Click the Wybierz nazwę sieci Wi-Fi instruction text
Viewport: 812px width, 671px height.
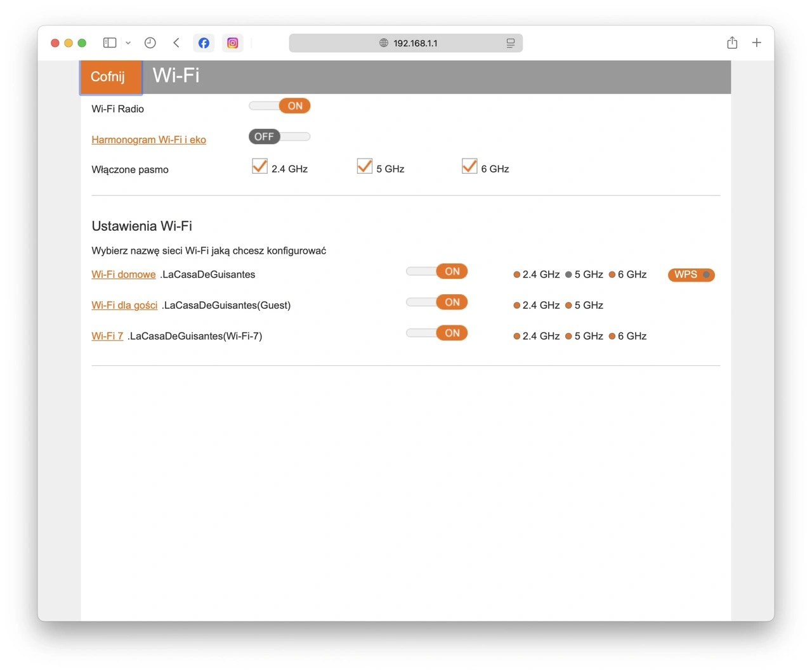(x=209, y=251)
